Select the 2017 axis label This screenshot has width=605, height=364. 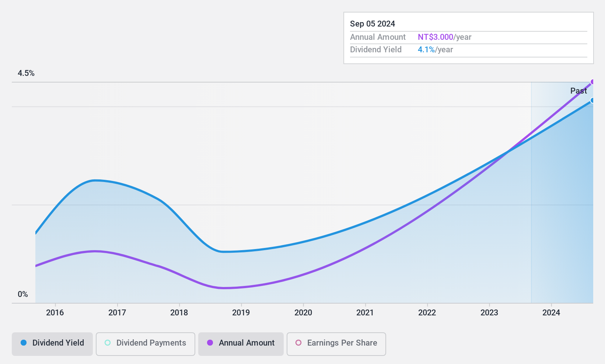(x=117, y=313)
